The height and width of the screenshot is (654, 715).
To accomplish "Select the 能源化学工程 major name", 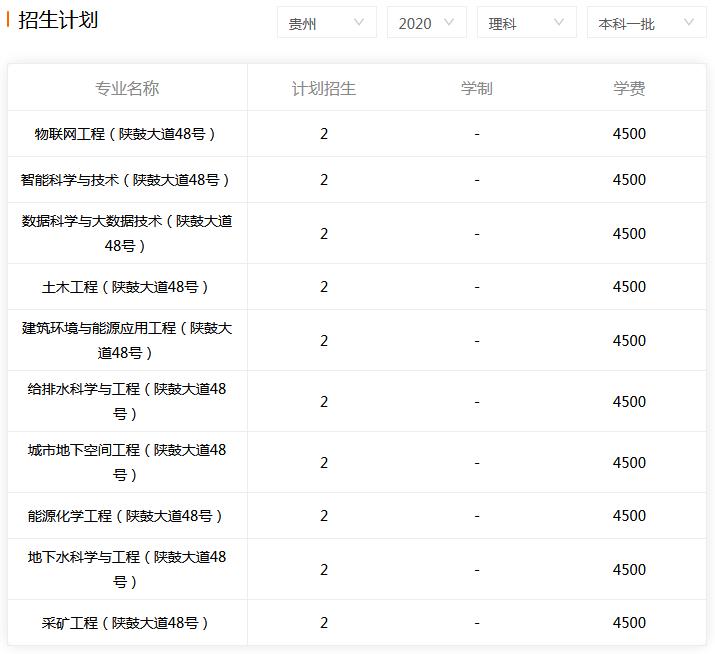I will 124,516.
